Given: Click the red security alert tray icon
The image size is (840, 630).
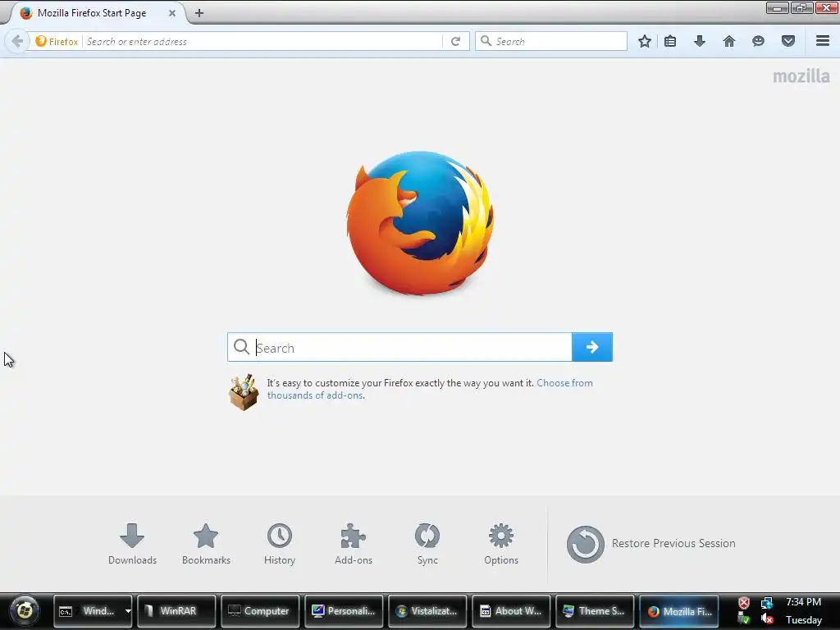Looking at the screenshot, I should pyautogui.click(x=744, y=603).
